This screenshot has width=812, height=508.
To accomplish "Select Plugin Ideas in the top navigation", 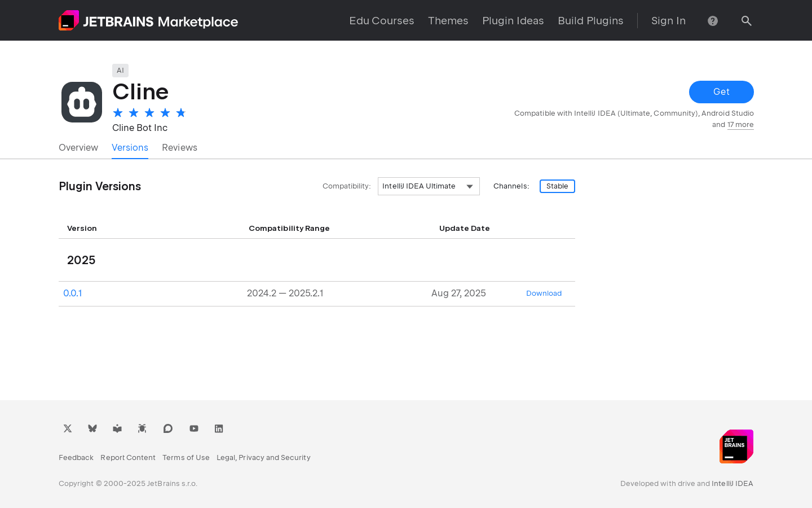I will (x=513, y=20).
